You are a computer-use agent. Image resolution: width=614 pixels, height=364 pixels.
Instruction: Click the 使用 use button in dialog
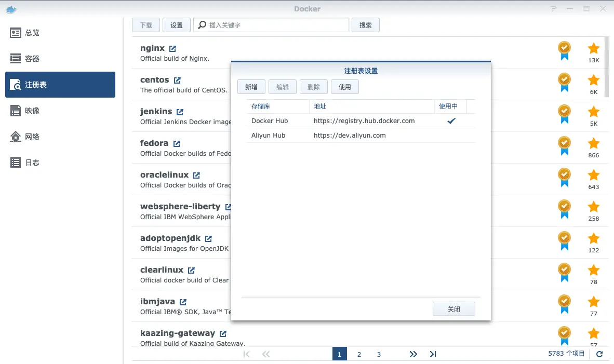tap(344, 87)
